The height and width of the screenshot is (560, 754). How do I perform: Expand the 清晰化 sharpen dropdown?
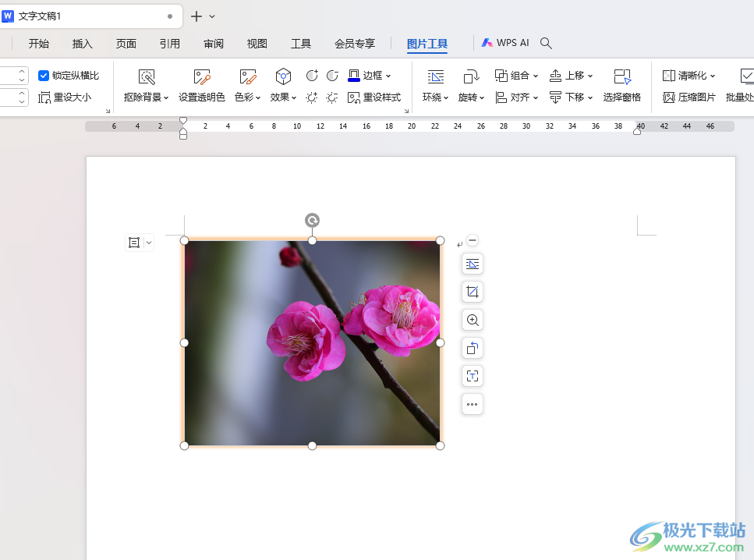click(713, 76)
